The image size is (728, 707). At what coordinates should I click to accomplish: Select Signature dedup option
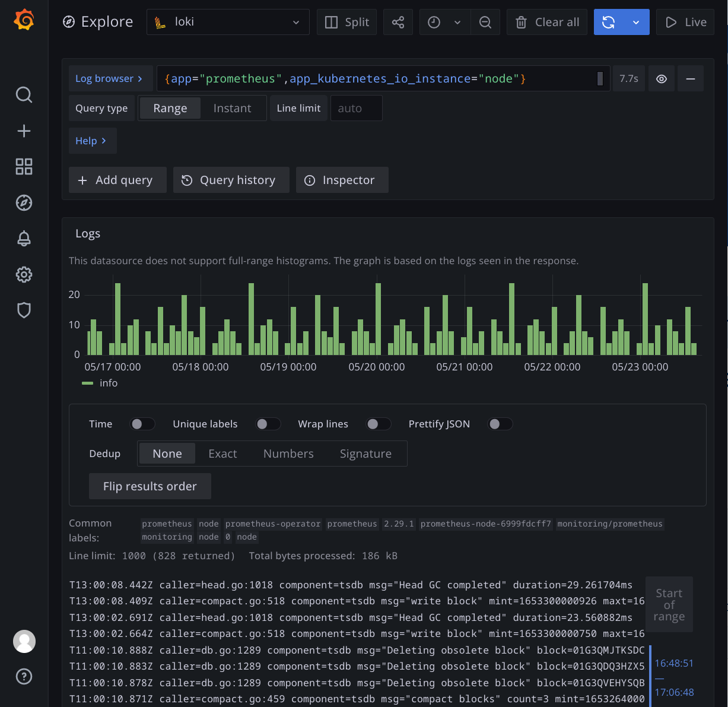365,454
